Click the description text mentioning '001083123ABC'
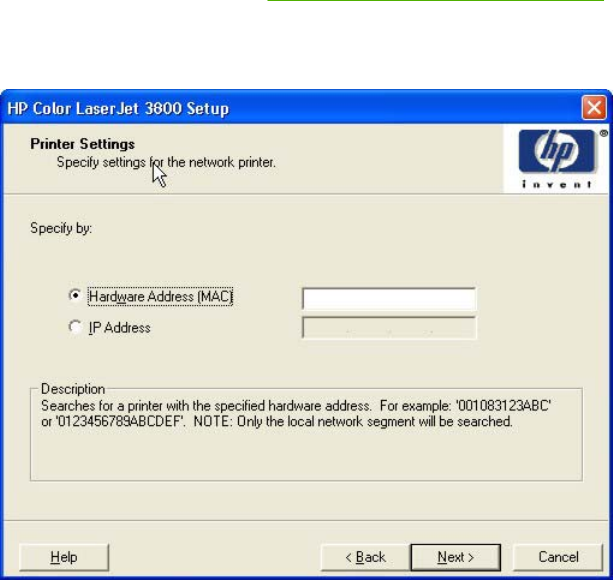 pyautogui.click(x=296, y=414)
